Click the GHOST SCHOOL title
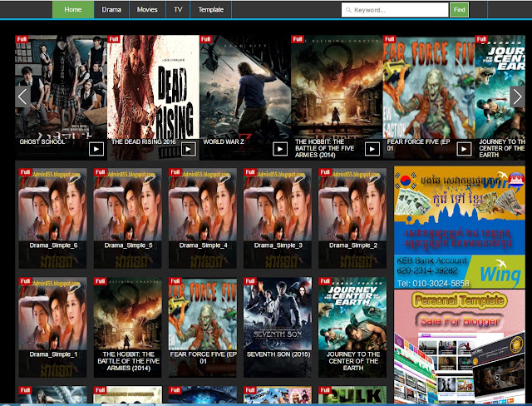Image resolution: width=532 pixels, height=406 pixels. 42,141
